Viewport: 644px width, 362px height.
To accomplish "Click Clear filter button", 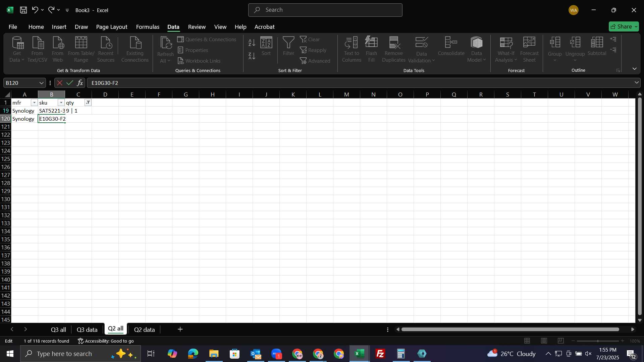I will point(310,40).
